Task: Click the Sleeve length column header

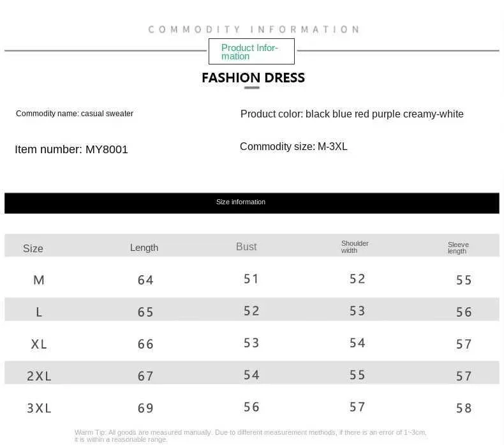Action: point(458,248)
